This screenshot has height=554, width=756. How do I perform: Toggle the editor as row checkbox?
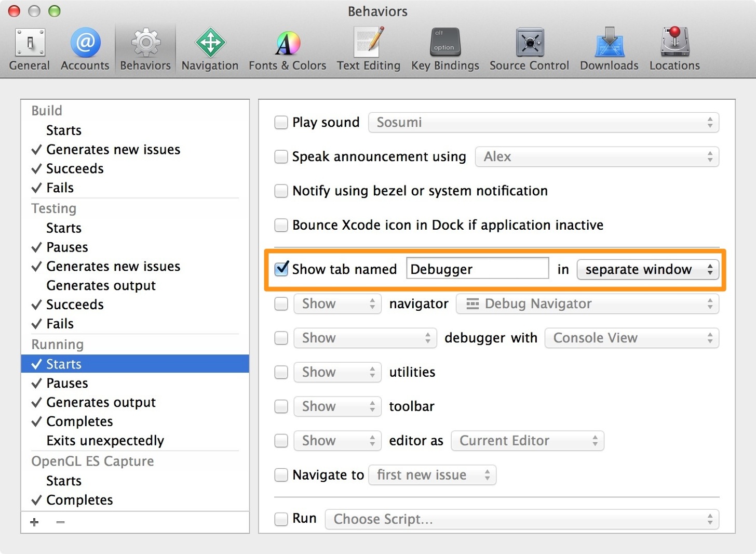point(281,441)
